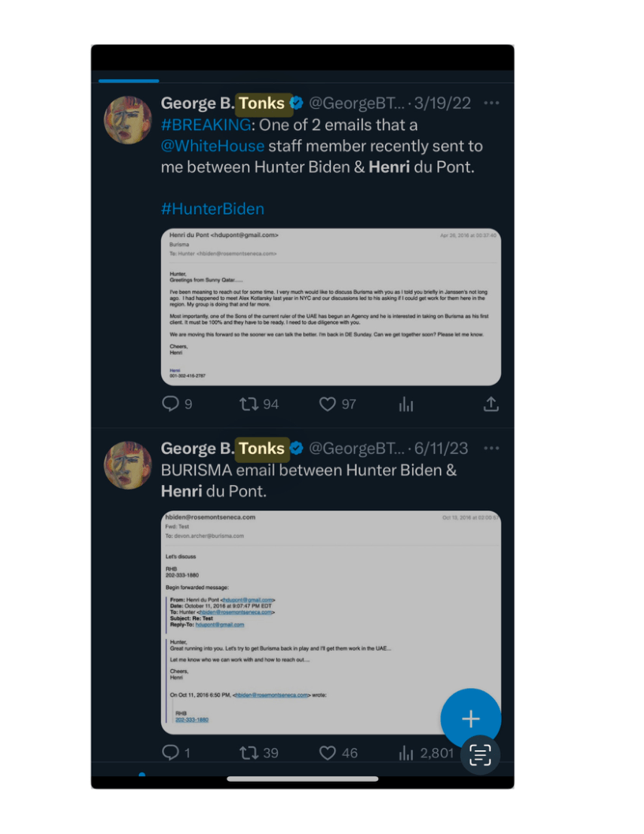Image resolution: width=644 pixels, height=834 pixels.
Task: Open more options on the 6/11/23 tweet
Action: click(x=491, y=449)
